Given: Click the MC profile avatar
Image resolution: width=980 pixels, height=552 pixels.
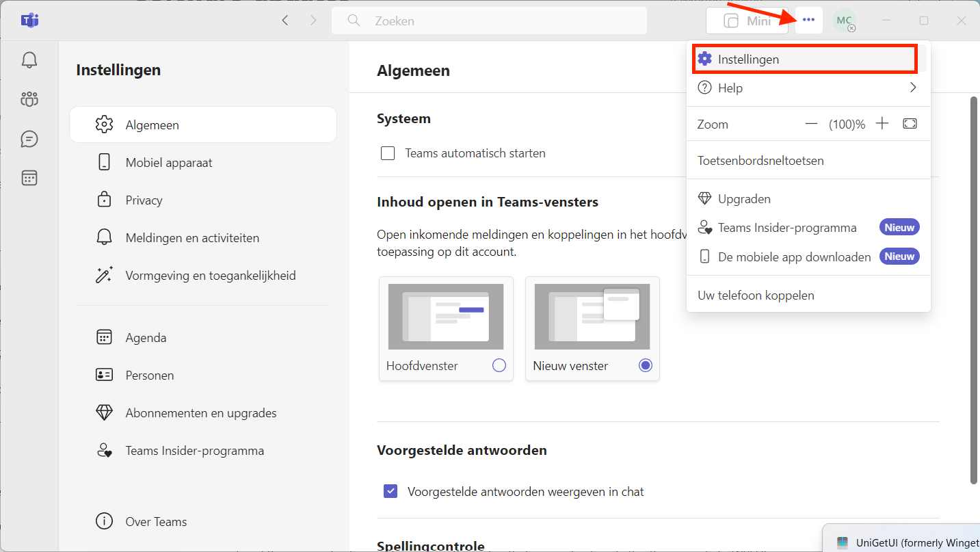Looking at the screenshot, I should coord(845,21).
